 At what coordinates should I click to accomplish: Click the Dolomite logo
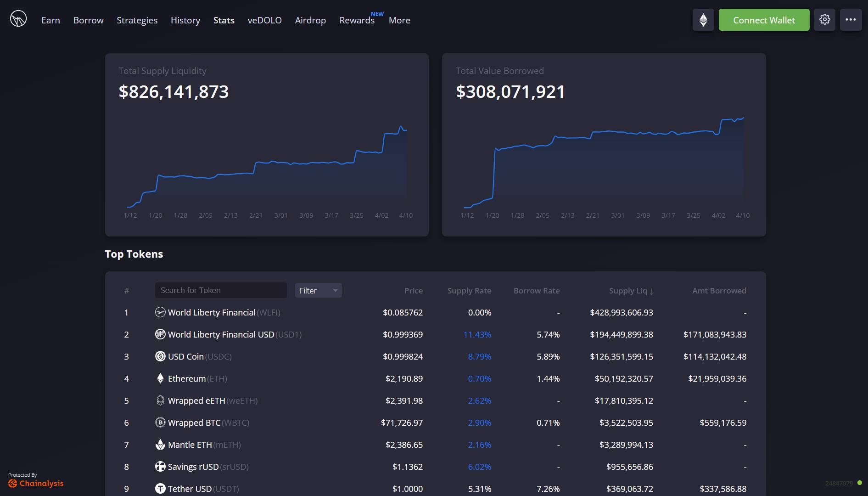pyautogui.click(x=18, y=19)
